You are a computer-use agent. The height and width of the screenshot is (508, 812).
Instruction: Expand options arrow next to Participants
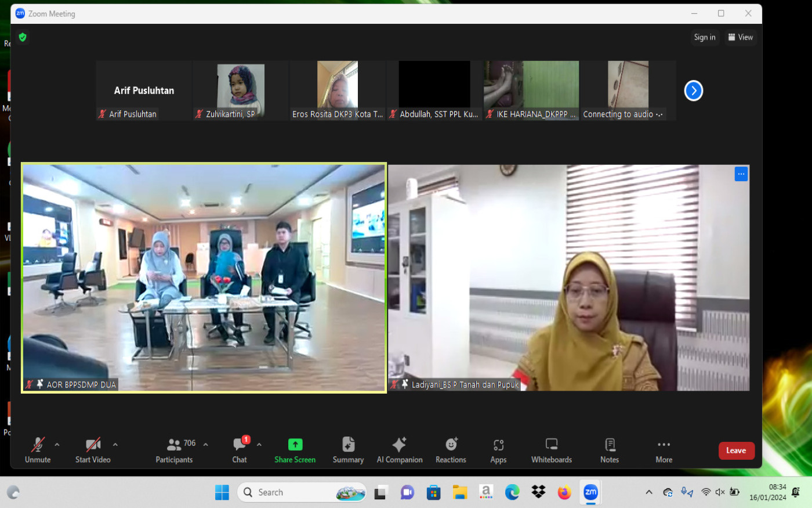(206, 445)
